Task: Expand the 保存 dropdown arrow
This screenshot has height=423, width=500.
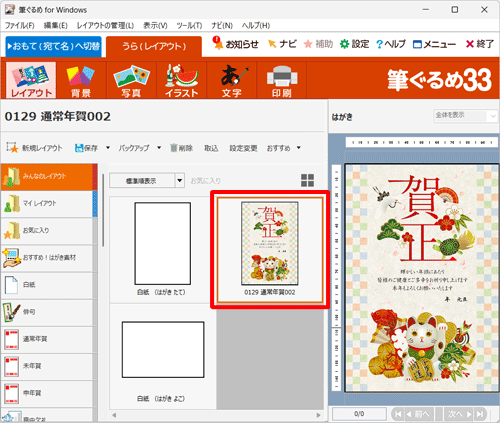Action: (x=108, y=147)
